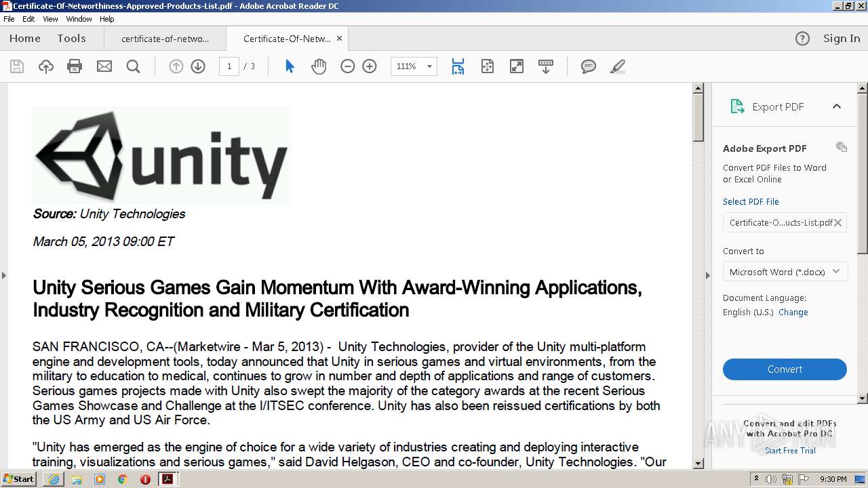
Task: Open Chrome from the taskbar
Action: click(x=122, y=479)
